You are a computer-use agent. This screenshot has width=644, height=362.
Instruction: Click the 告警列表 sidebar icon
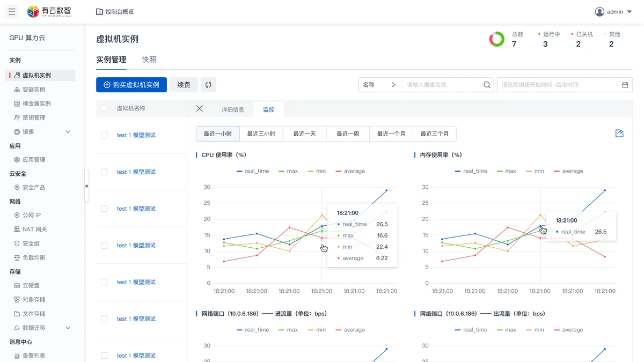[x=17, y=356]
